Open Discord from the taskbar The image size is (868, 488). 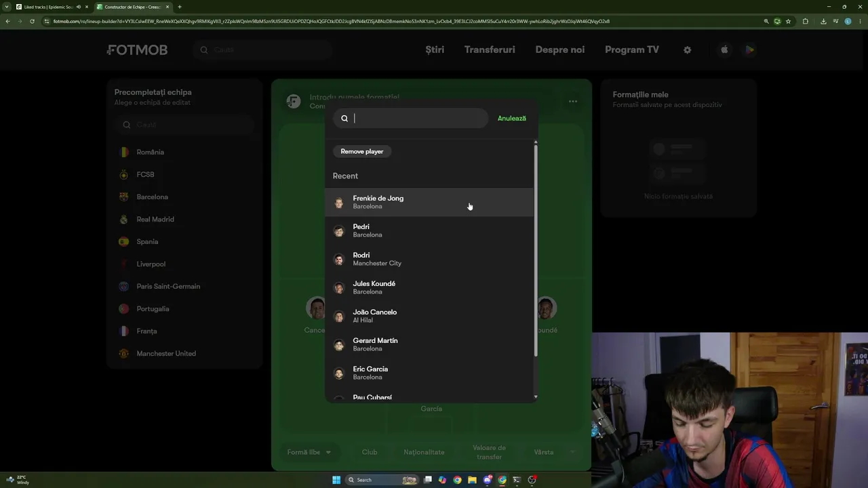point(488,480)
